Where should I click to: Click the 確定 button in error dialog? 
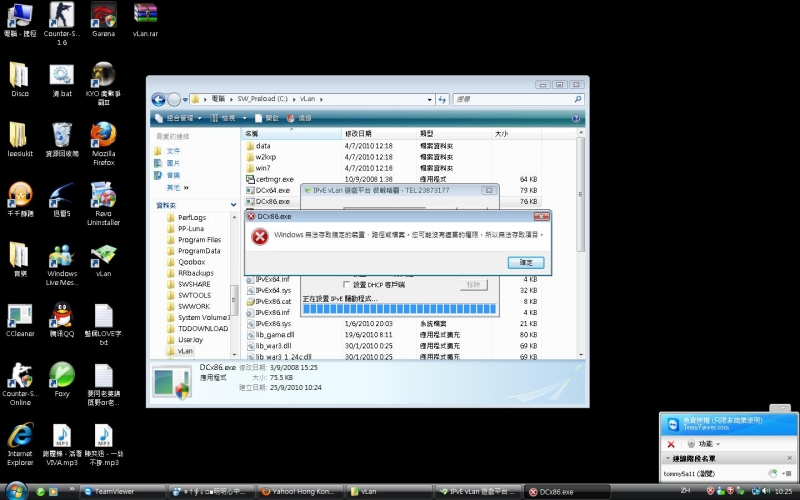click(526, 262)
